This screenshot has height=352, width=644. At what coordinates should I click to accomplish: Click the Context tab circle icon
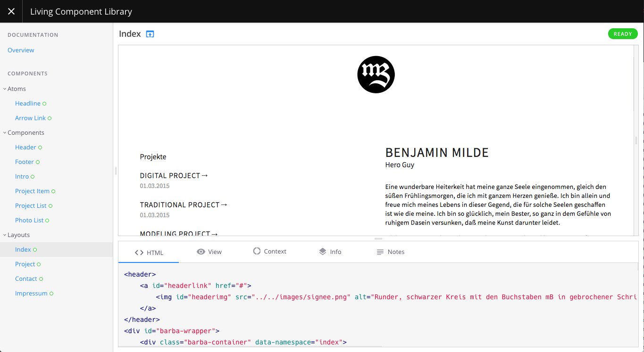click(x=257, y=251)
